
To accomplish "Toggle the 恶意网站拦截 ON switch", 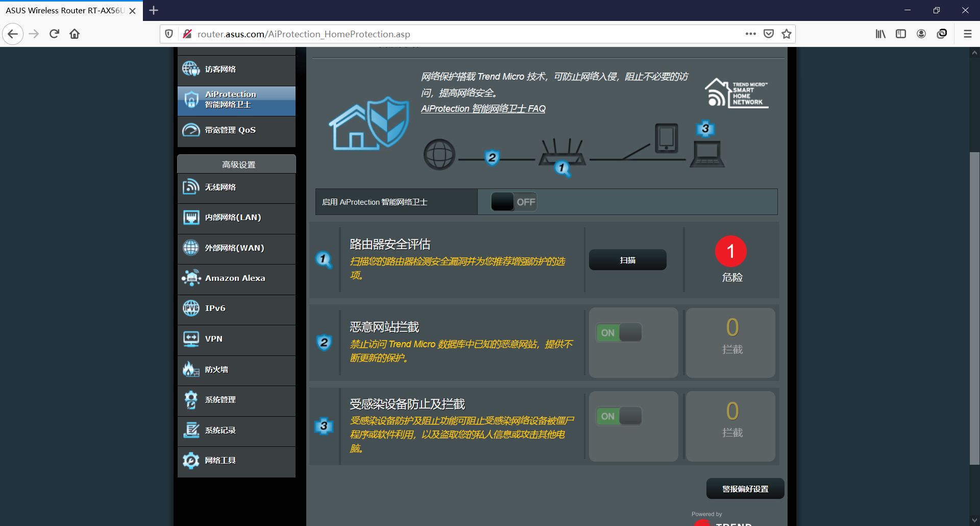I will [x=619, y=332].
